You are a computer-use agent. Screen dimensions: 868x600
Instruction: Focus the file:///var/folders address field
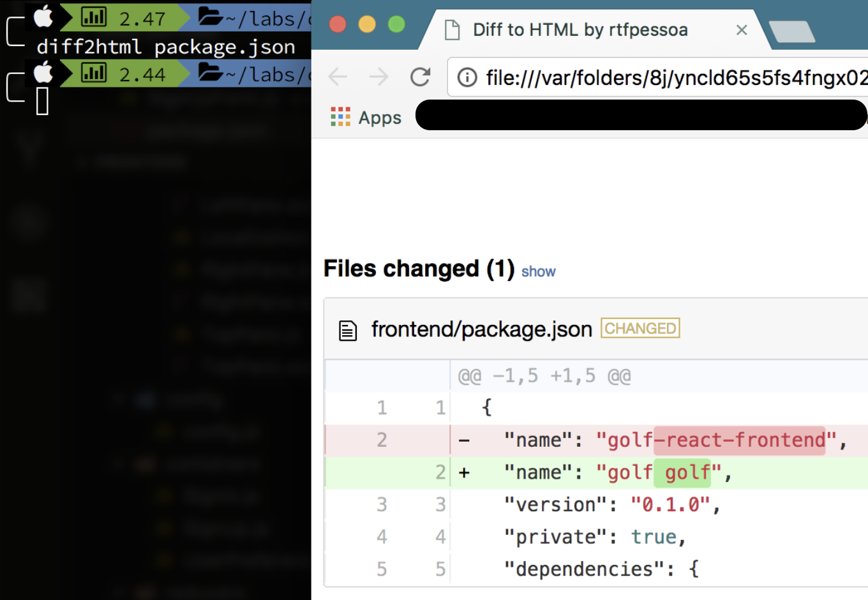point(658,77)
